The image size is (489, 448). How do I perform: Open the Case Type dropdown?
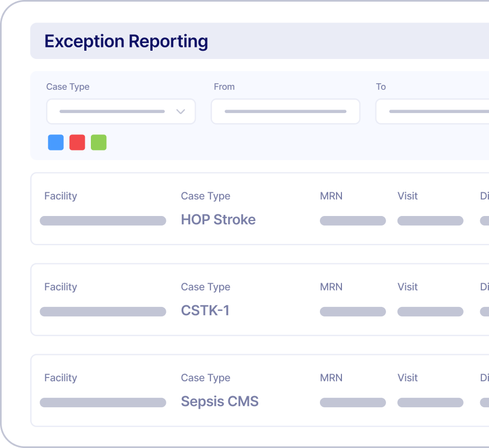point(121,111)
